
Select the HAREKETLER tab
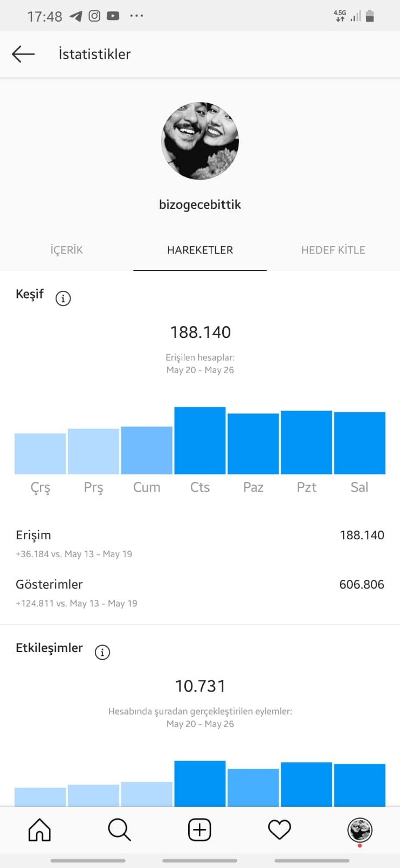click(x=200, y=250)
